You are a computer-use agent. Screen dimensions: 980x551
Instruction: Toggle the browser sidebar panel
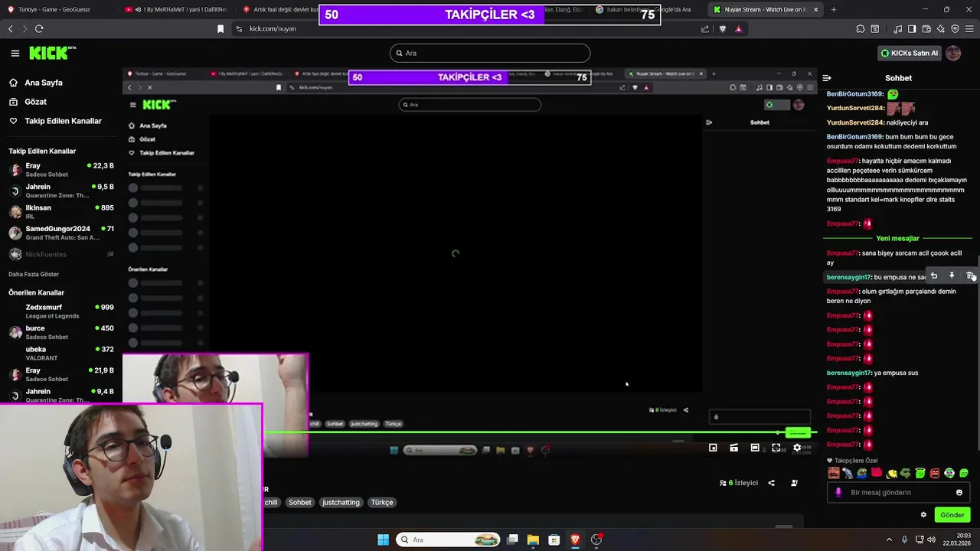click(912, 28)
